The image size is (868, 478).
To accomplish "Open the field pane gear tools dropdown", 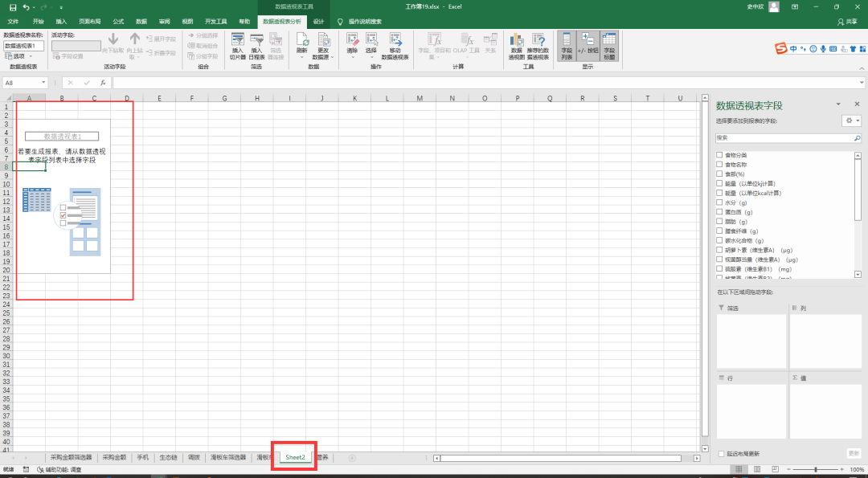I will click(x=851, y=121).
